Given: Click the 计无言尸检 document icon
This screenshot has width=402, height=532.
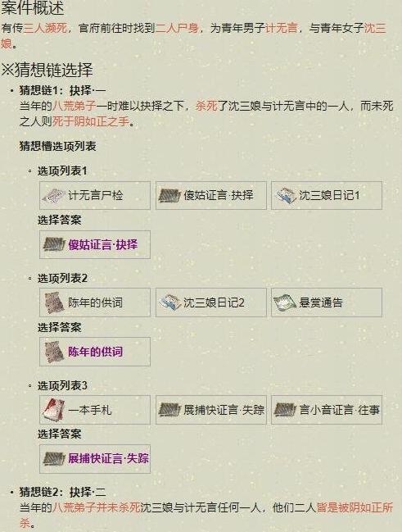Looking at the screenshot, I should point(53,195).
